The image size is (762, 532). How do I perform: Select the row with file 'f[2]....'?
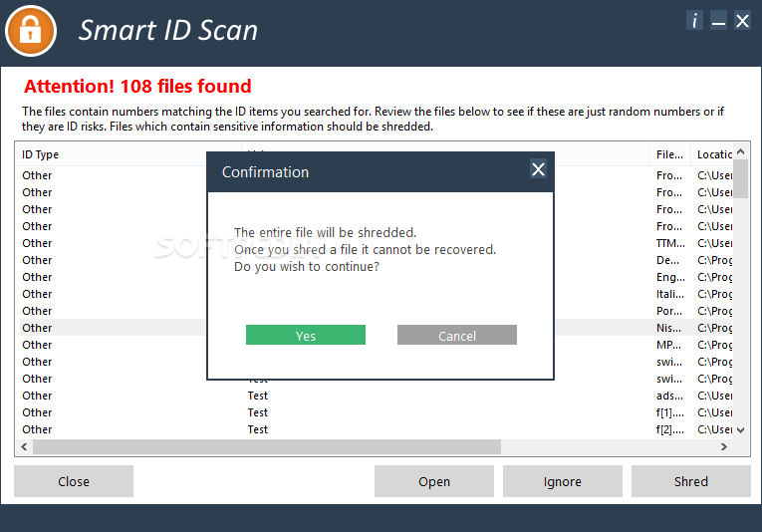[377, 430]
